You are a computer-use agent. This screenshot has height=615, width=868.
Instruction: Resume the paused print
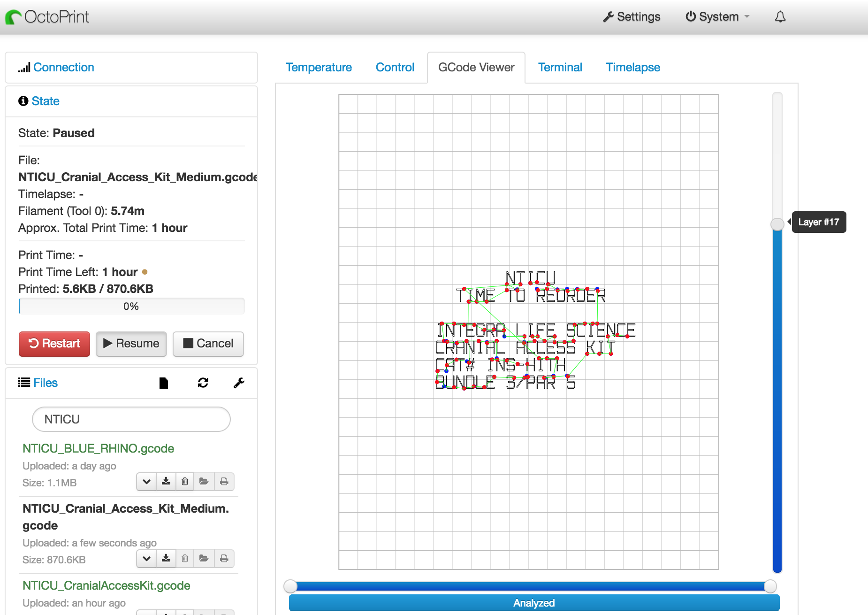pyautogui.click(x=131, y=344)
